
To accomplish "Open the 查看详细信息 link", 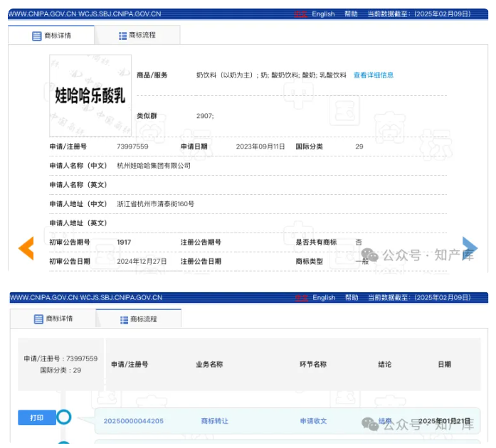I will (373, 75).
